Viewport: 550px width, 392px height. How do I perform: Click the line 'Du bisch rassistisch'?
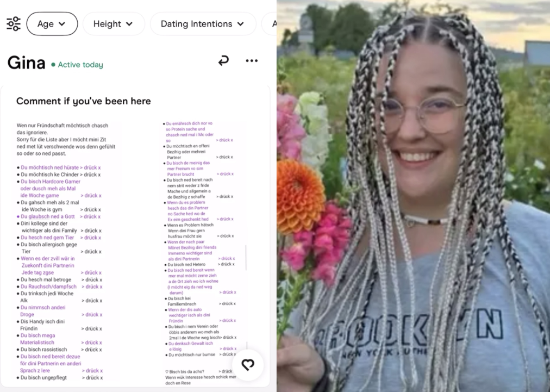pyautogui.click(x=43, y=350)
